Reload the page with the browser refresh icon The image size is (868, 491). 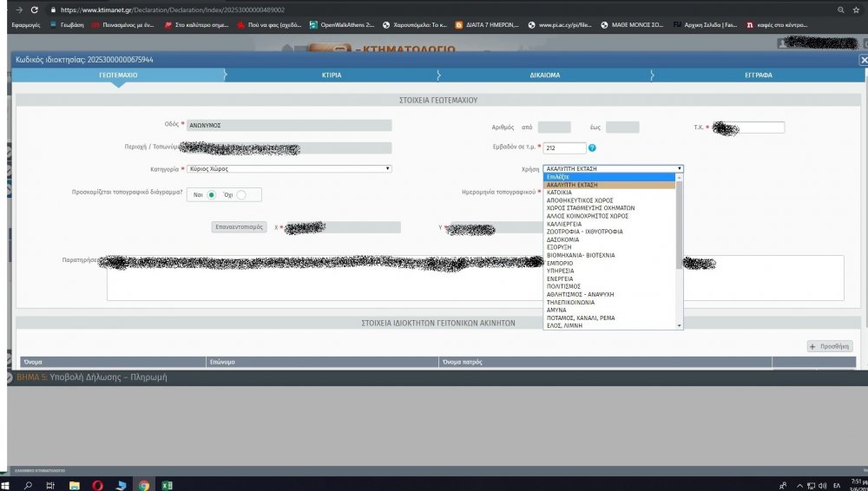[x=34, y=10]
